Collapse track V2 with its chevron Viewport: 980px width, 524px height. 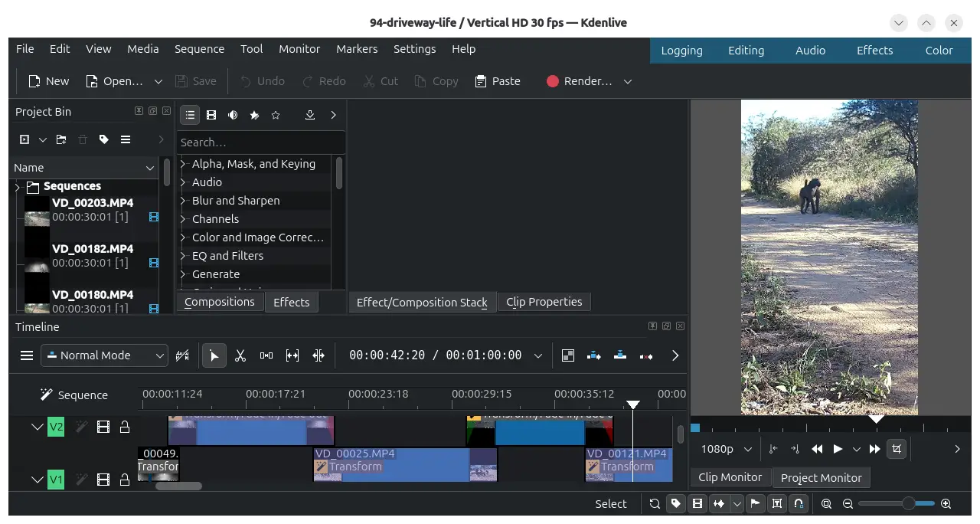37,427
